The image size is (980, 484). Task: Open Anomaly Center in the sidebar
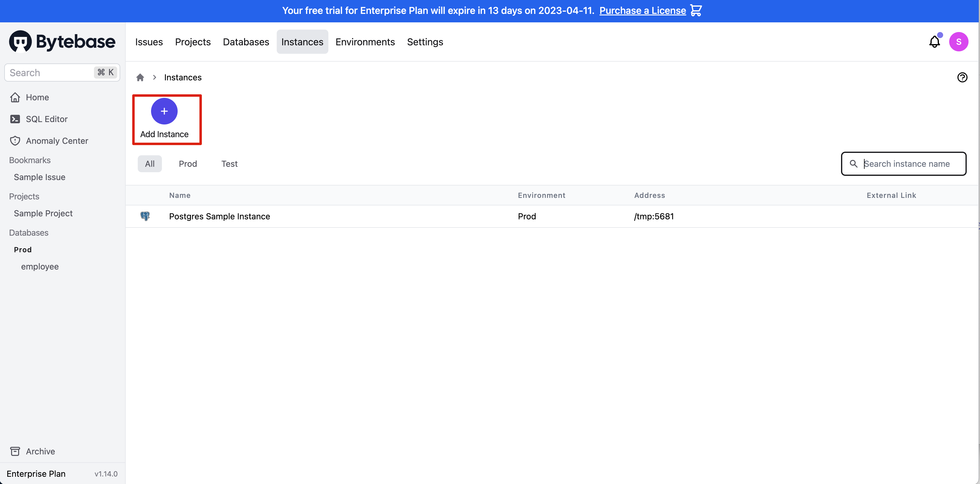point(57,141)
